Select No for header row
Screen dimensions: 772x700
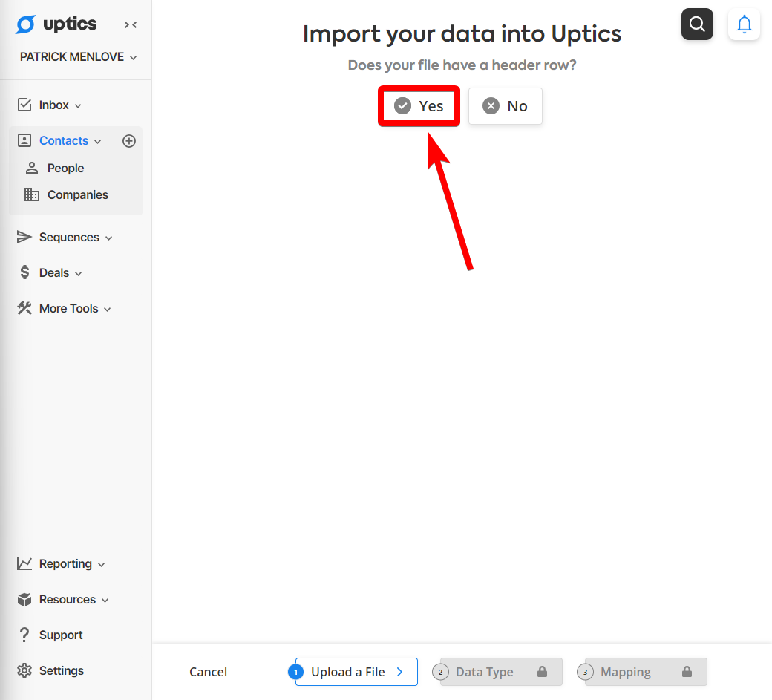pyautogui.click(x=506, y=106)
